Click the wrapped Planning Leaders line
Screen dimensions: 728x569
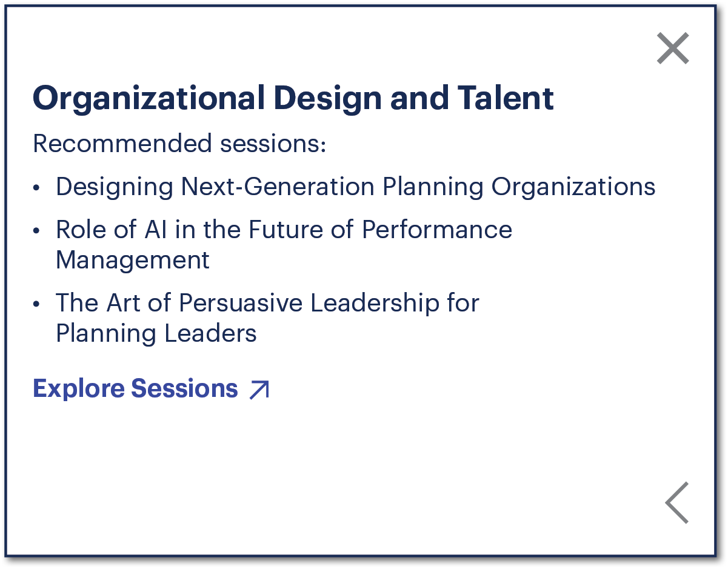(x=156, y=334)
